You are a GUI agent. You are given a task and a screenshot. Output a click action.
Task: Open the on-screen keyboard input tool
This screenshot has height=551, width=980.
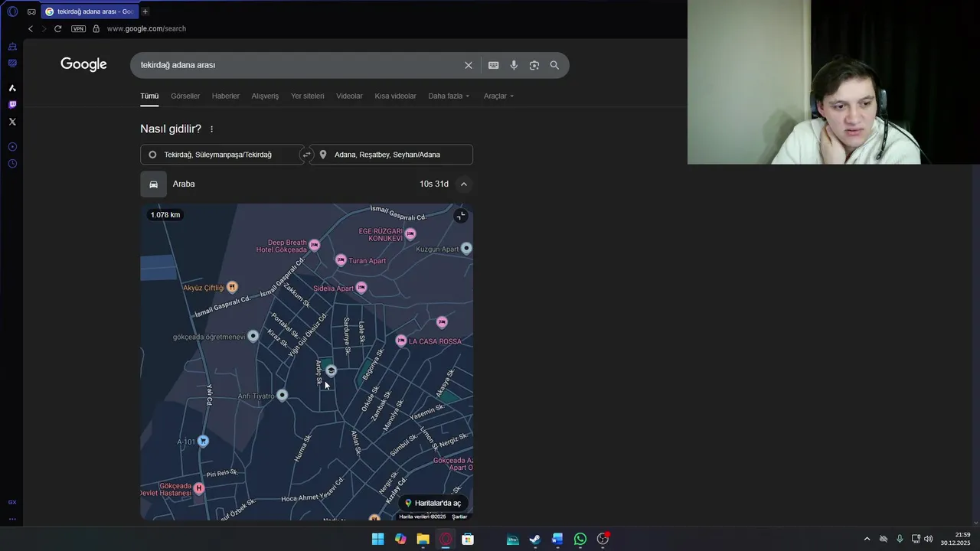494,65
